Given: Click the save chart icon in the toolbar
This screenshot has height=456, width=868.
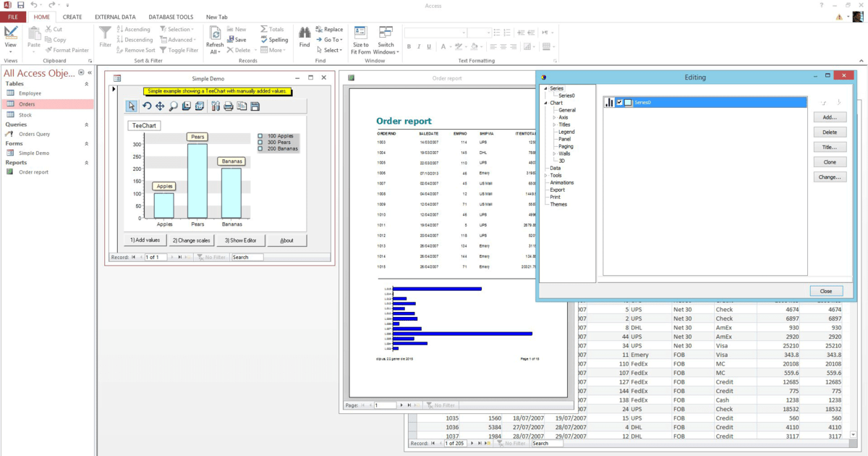Looking at the screenshot, I should click(x=255, y=106).
